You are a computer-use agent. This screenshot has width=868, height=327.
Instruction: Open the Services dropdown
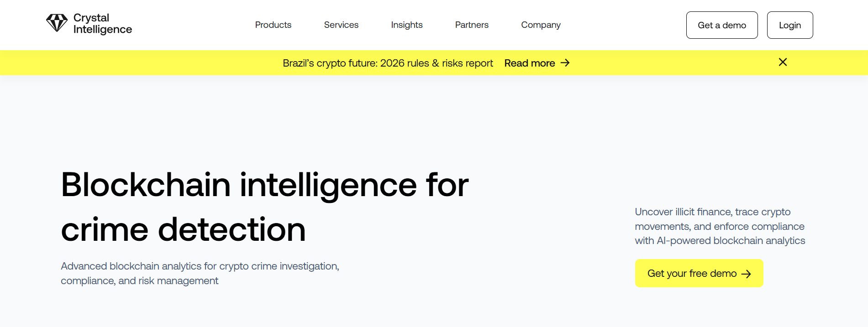pos(341,25)
